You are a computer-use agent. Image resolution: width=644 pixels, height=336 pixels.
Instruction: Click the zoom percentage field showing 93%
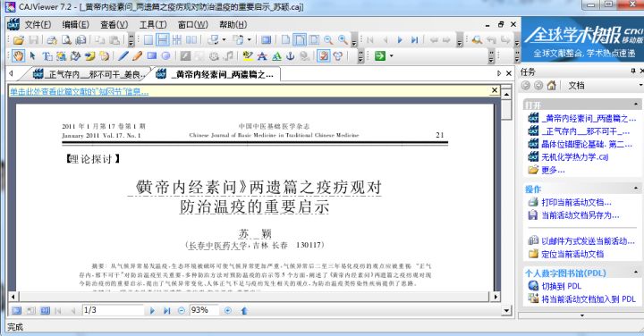click(x=204, y=310)
